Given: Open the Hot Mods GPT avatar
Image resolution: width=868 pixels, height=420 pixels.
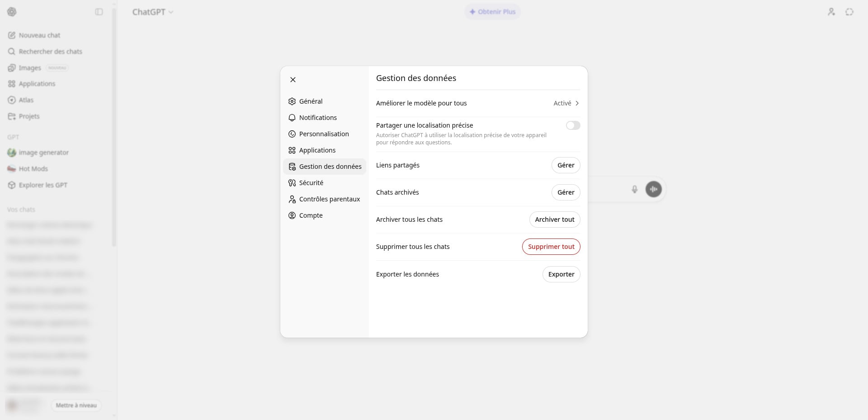Looking at the screenshot, I should point(12,169).
